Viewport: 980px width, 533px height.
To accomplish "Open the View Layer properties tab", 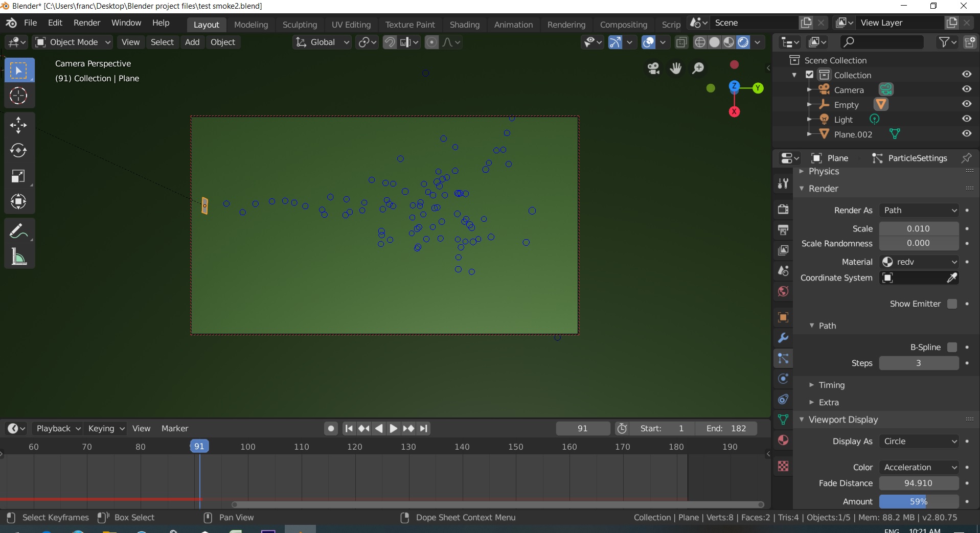I will 783,250.
